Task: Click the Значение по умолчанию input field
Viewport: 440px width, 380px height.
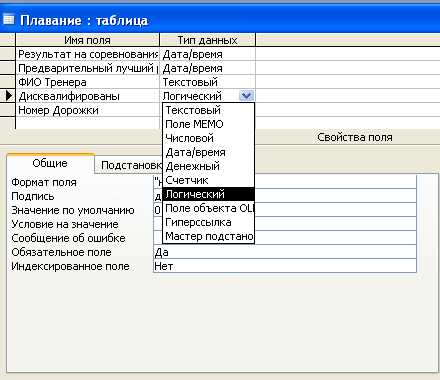Action: [285, 210]
